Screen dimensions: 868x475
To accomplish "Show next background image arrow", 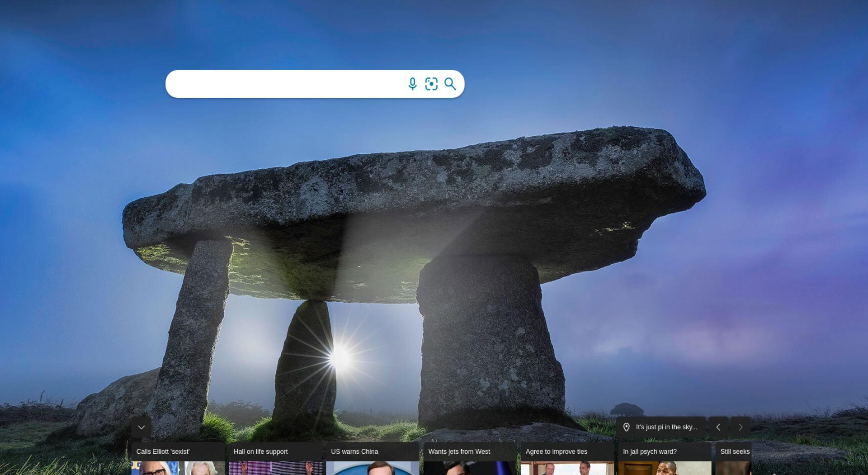I will point(741,427).
